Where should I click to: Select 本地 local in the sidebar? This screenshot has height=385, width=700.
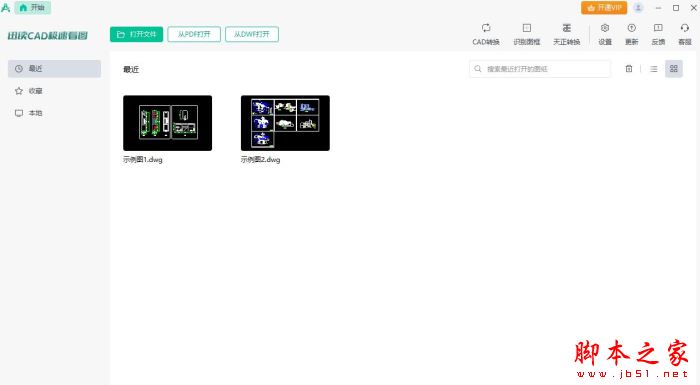[54, 113]
